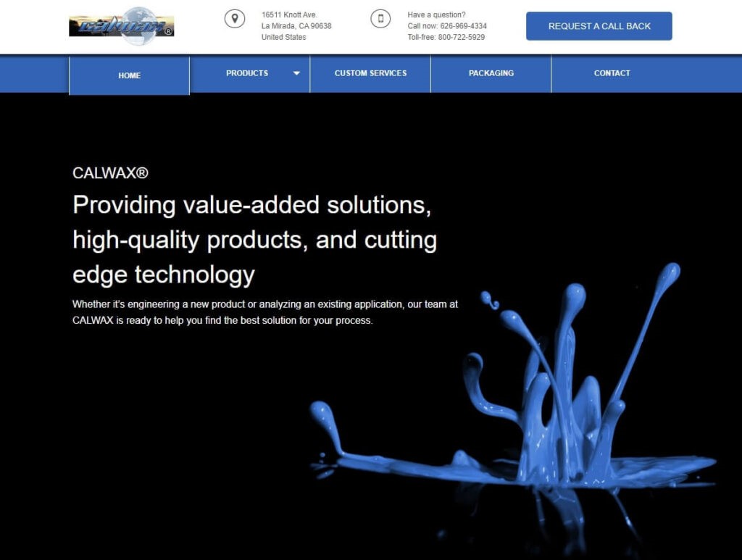
Task: Click the call now number 626-969-4334
Action: pos(463,26)
